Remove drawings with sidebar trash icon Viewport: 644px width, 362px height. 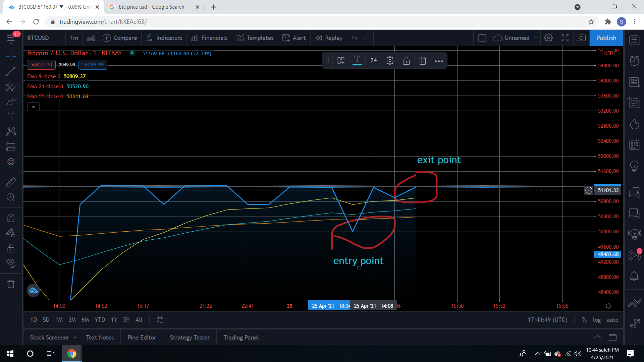pos(11,284)
